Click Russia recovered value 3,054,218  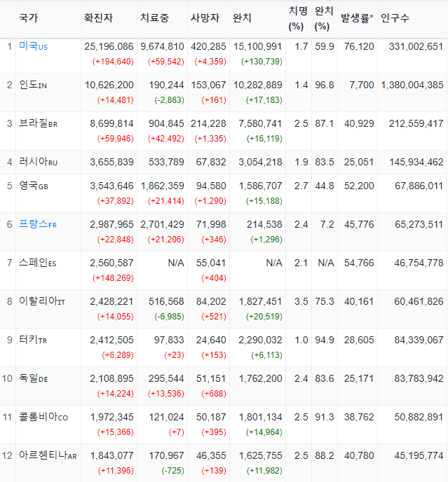pos(260,162)
